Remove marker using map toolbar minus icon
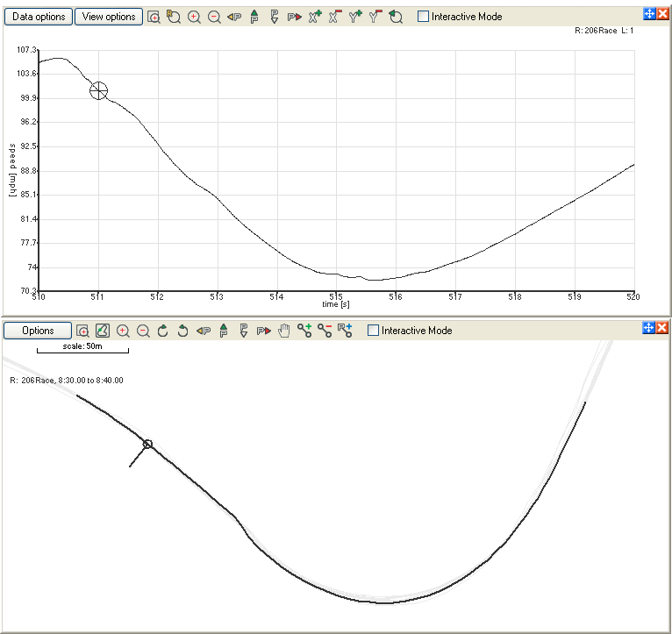 325,331
